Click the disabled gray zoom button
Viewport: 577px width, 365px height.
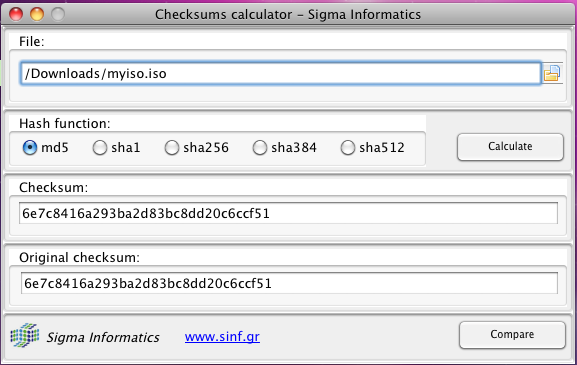coord(58,14)
